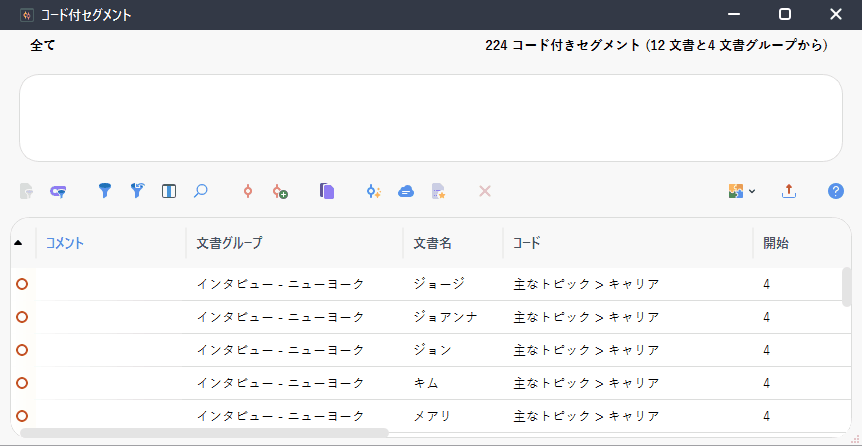Sort by the コメント column header
Viewport: 862px width, 446px height.
pyautogui.click(x=65, y=243)
